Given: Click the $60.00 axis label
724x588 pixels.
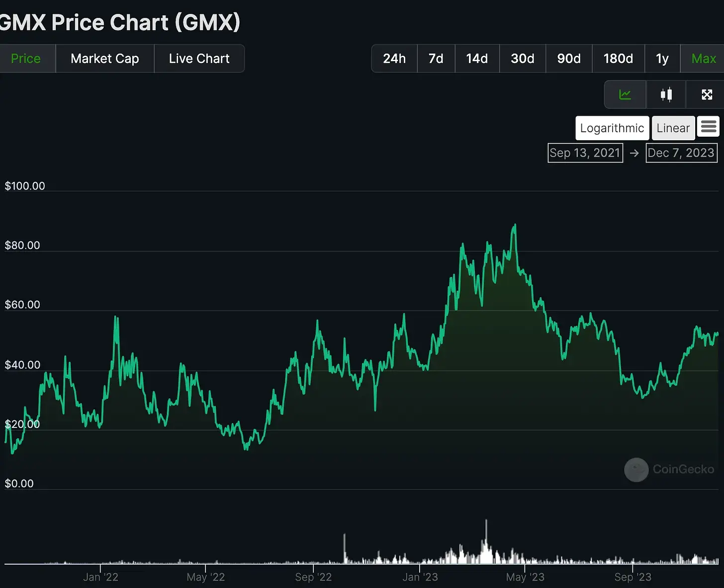Looking at the screenshot, I should (22, 305).
